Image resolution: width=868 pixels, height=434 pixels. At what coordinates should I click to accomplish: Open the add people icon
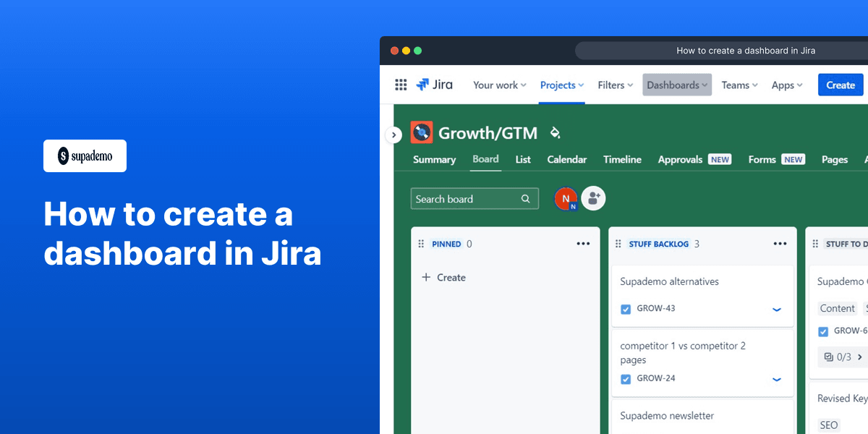593,197
